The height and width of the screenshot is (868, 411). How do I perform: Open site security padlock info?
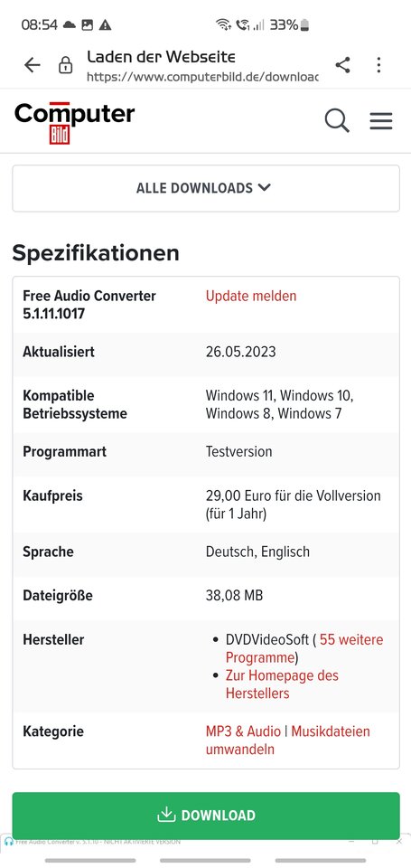(x=65, y=65)
